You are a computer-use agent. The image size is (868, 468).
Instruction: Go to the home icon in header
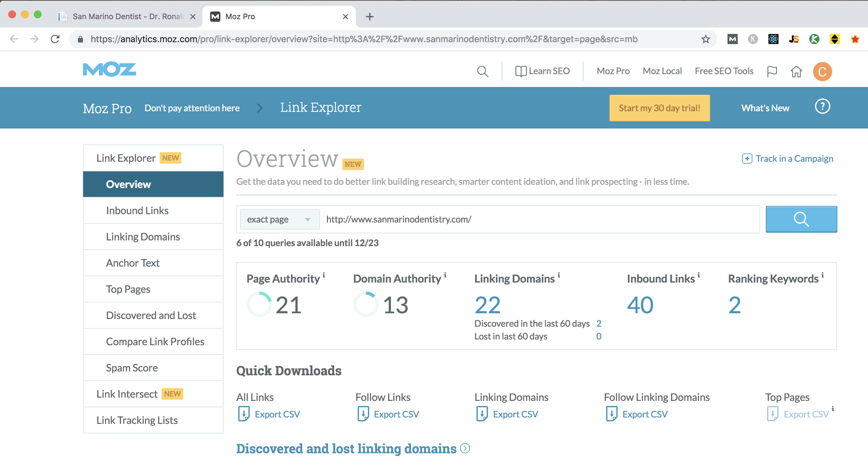point(796,72)
